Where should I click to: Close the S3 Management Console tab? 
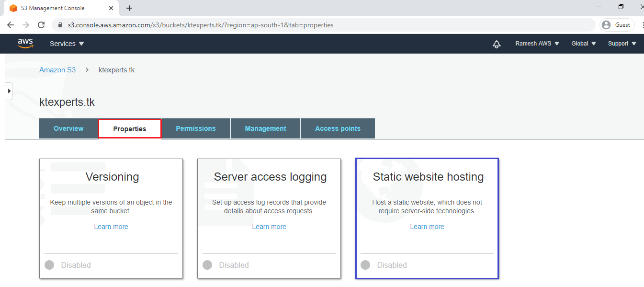pyautogui.click(x=112, y=8)
